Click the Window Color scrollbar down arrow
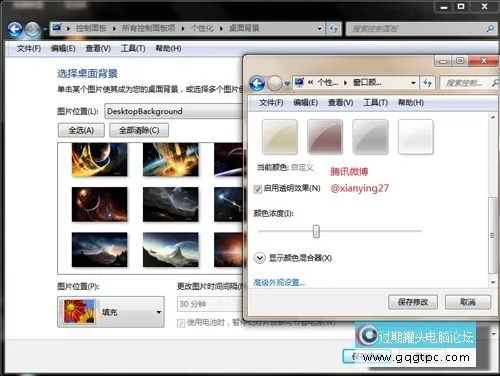 coord(493,283)
